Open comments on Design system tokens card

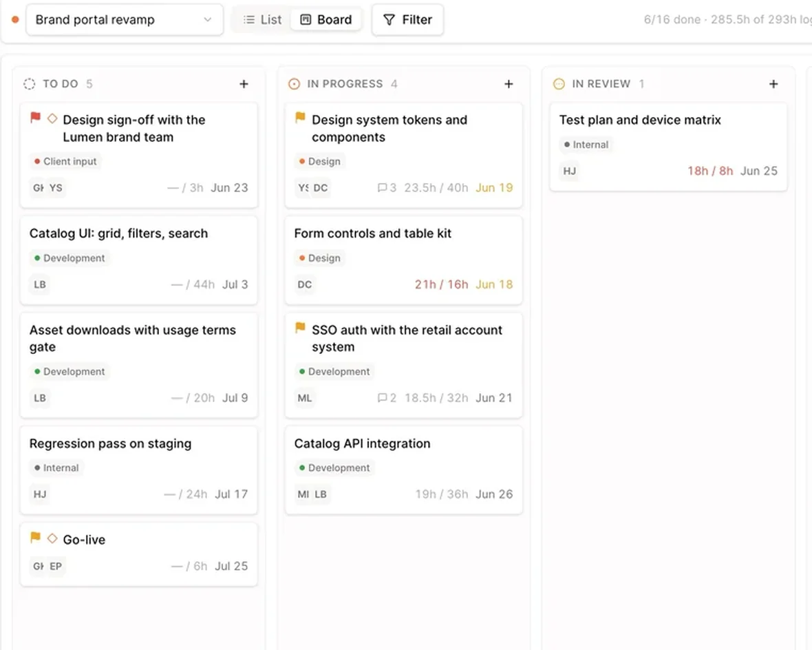[387, 188]
